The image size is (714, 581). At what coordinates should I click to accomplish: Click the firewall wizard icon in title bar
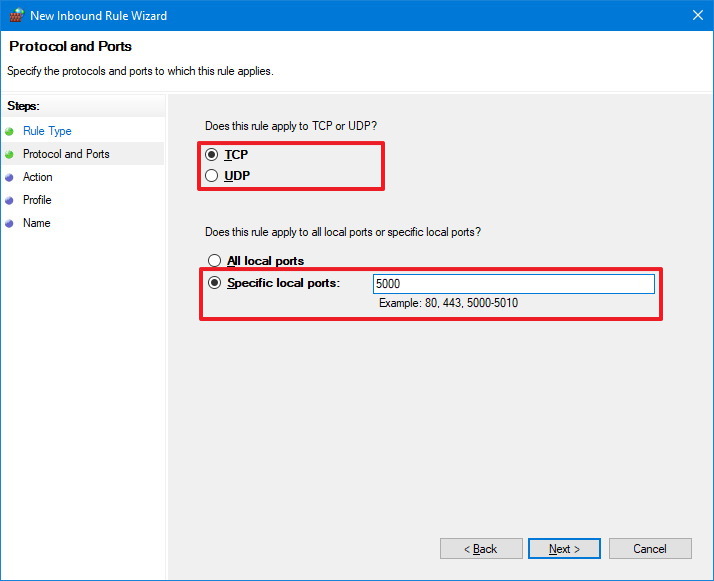15,16
